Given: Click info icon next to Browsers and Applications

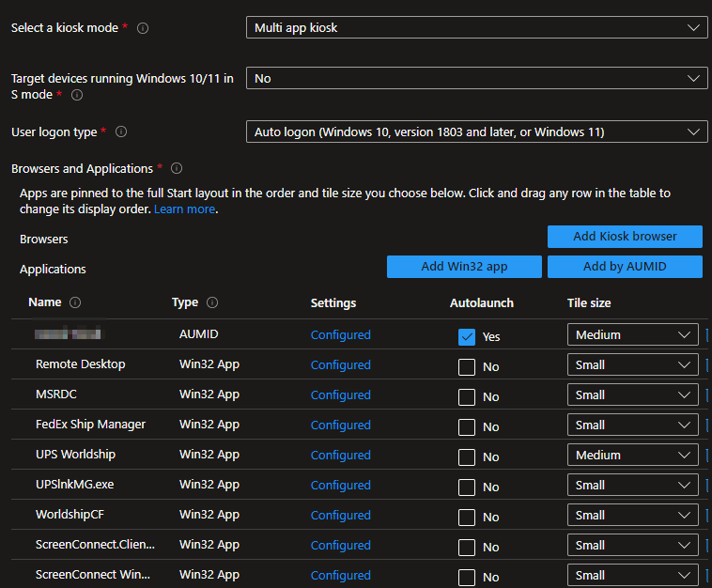Looking at the screenshot, I should point(177,169).
